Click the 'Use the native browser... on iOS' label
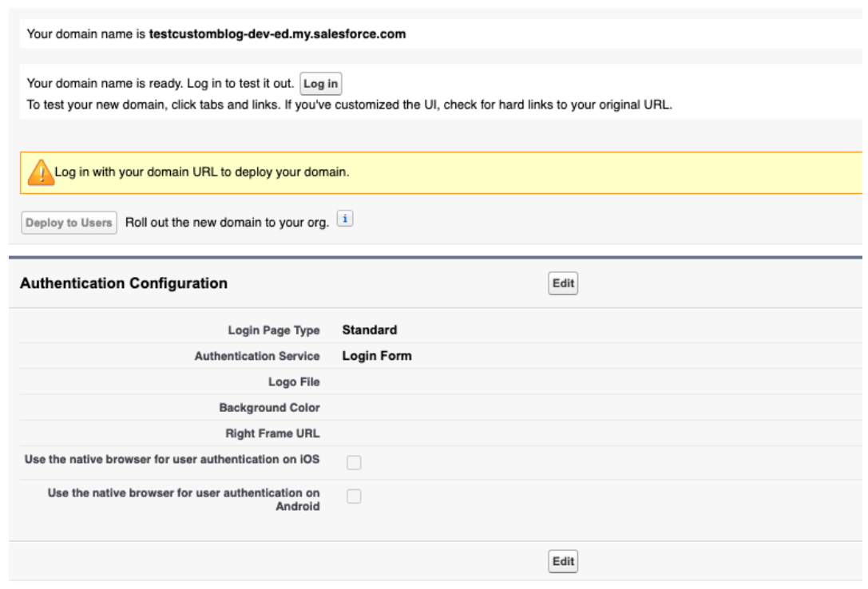The image size is (868, 589). pyautogui.click(x=172, y=459)
